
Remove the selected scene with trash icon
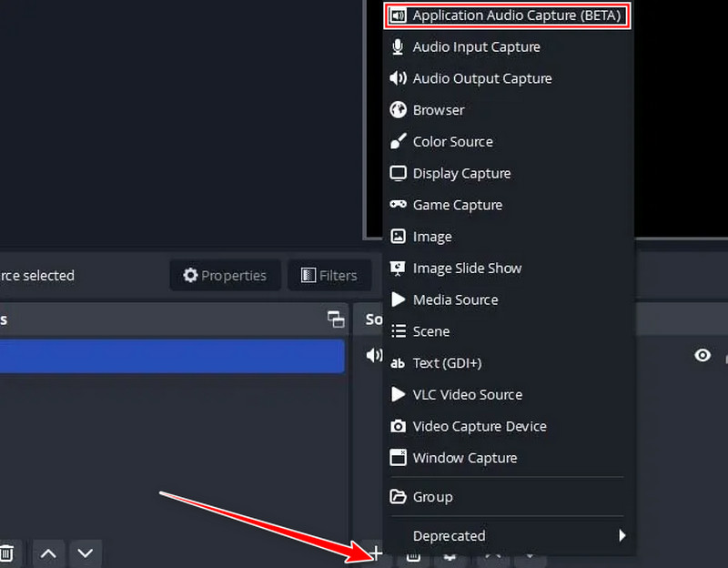click(x=6, y=553)
